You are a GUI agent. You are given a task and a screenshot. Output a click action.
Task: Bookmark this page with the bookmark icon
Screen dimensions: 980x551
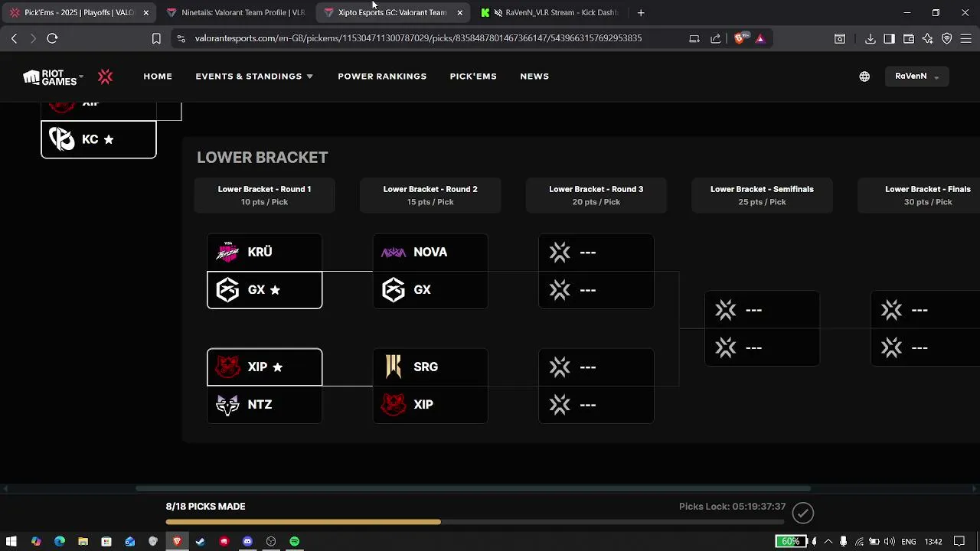click(156, 38)
